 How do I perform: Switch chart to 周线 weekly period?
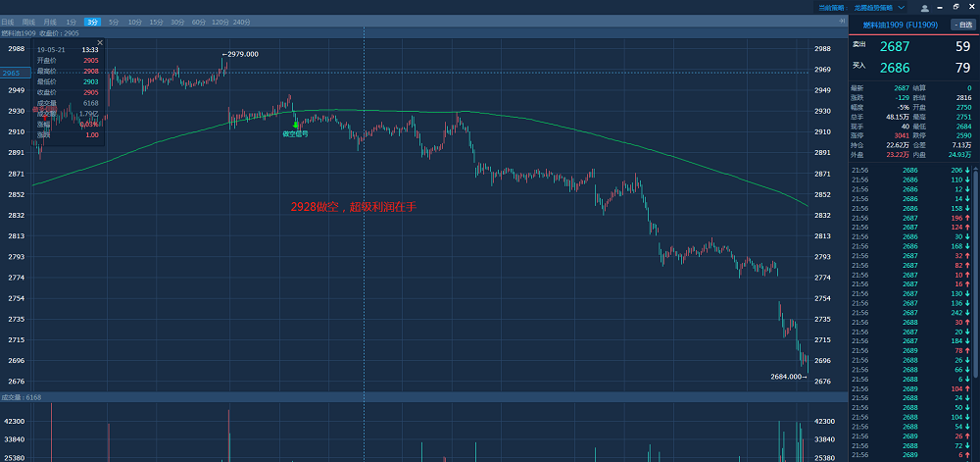point(28,21)
